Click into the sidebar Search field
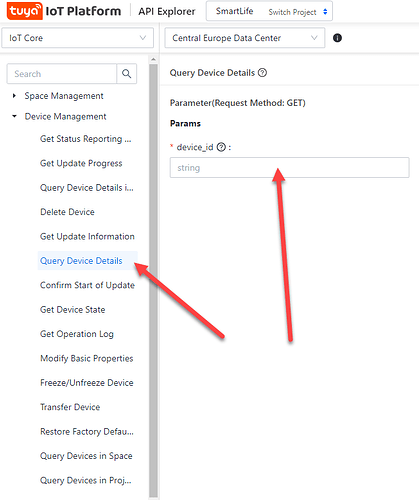Viewport: 419px width, 500px height. [62, 74]
